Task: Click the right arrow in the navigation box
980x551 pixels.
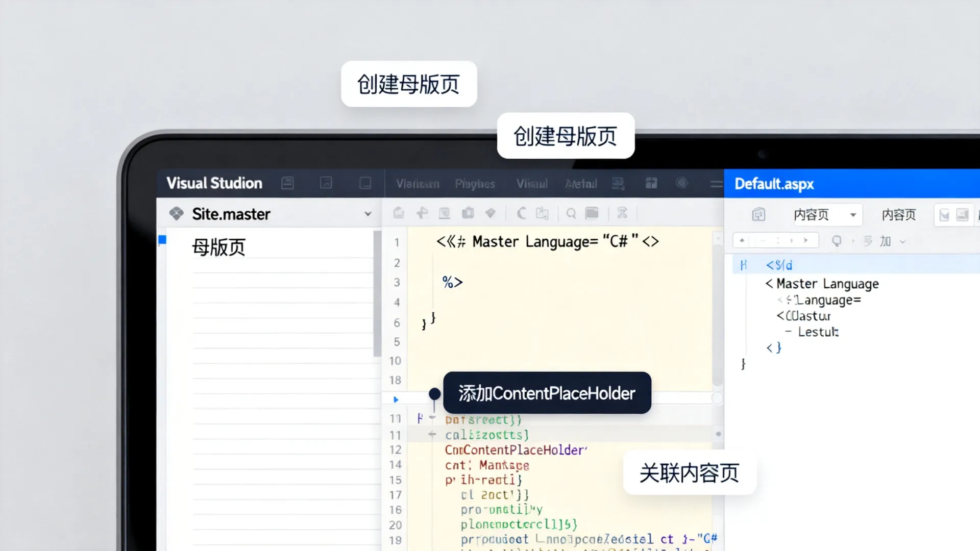Action: coord(806,240)
